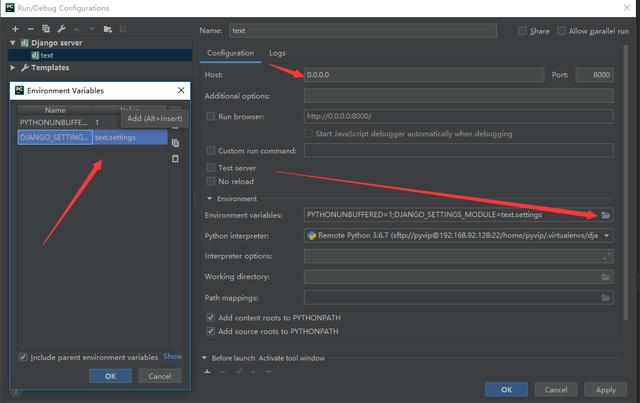640x403 pixels.
Task: Switch to the Configuration tab
Action: click(x=230, y=53)
